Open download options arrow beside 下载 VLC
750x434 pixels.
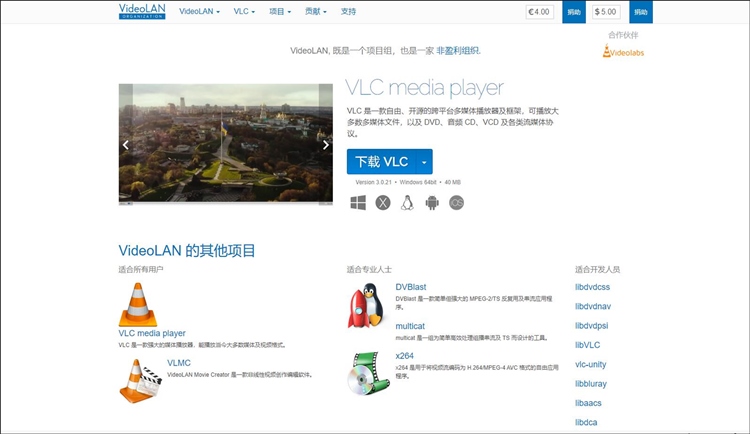click(425, 162)
